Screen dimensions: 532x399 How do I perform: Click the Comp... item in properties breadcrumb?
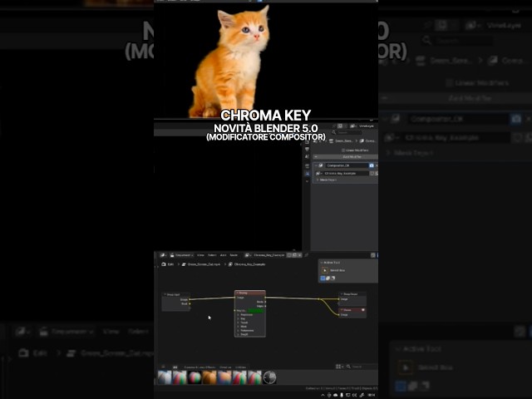coord(367,140)
